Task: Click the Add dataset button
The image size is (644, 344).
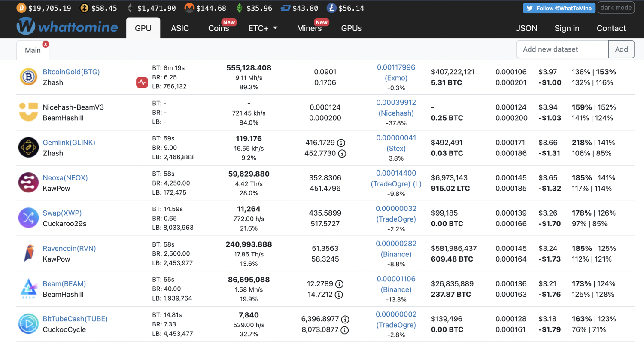Action: tap(621, 49)
